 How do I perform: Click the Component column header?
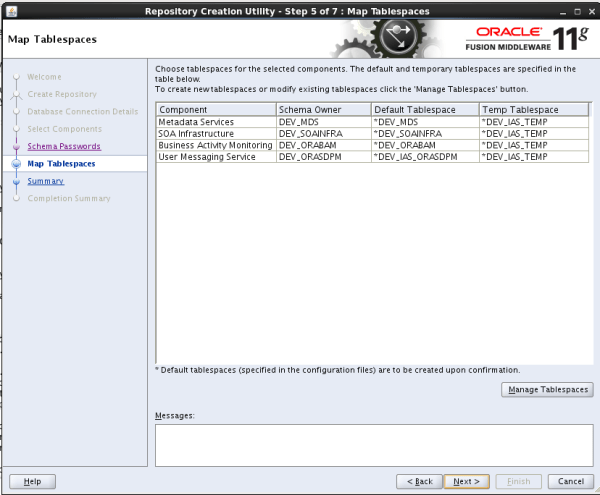click(x=215, y=109)
